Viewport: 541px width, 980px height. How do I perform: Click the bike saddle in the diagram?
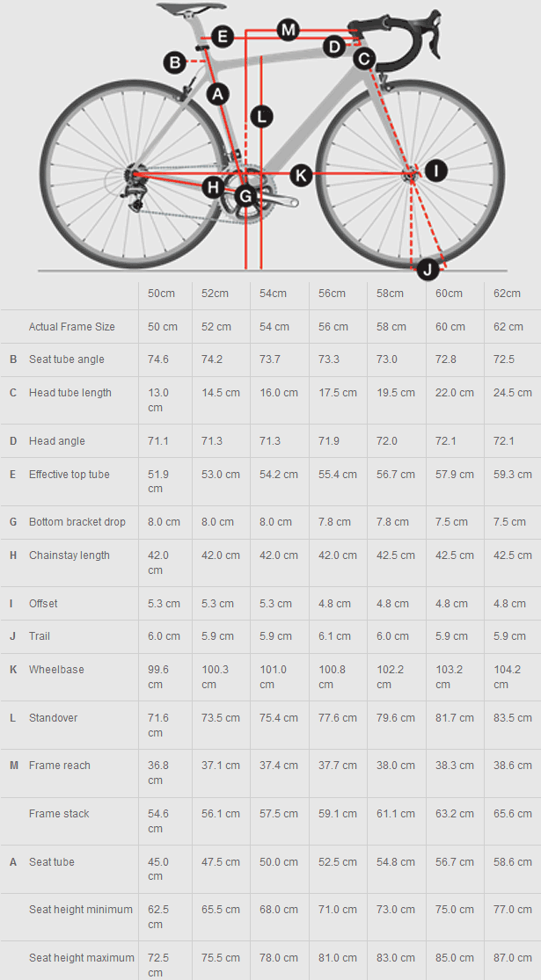coord(179,9)
